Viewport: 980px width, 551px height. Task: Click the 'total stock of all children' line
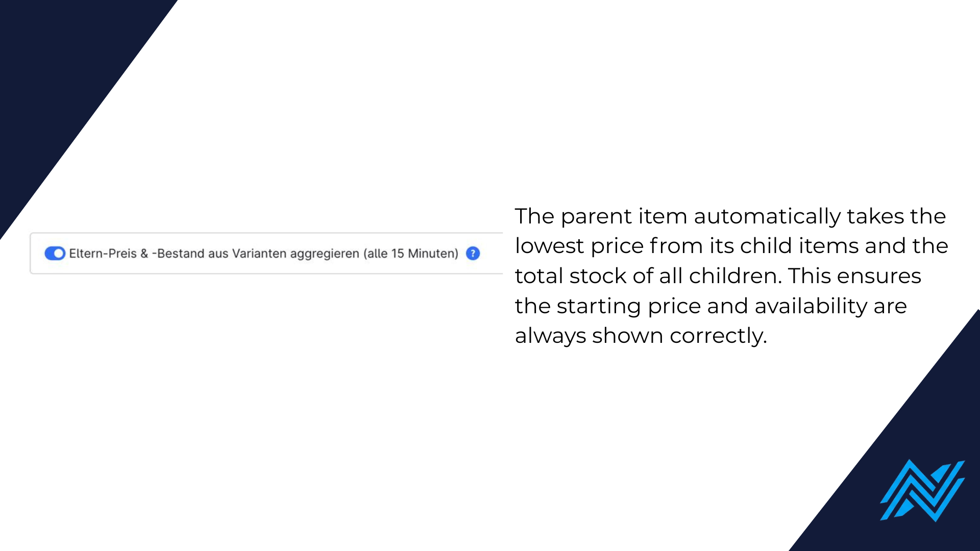[718, 276]
